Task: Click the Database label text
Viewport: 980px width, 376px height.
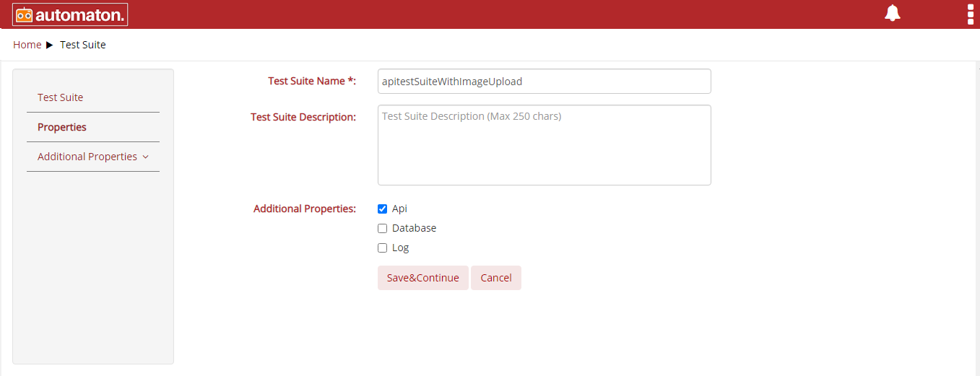Action: pos(415,228)
